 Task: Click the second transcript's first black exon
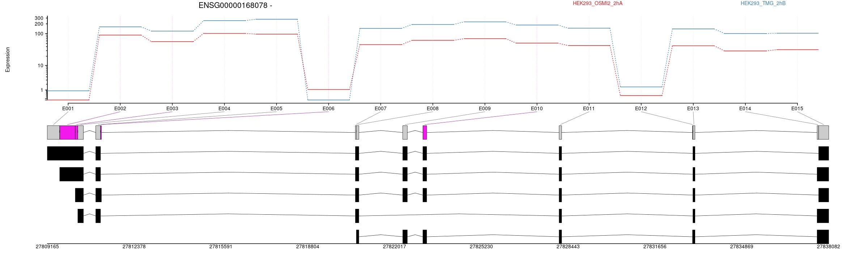pos(72,174)
